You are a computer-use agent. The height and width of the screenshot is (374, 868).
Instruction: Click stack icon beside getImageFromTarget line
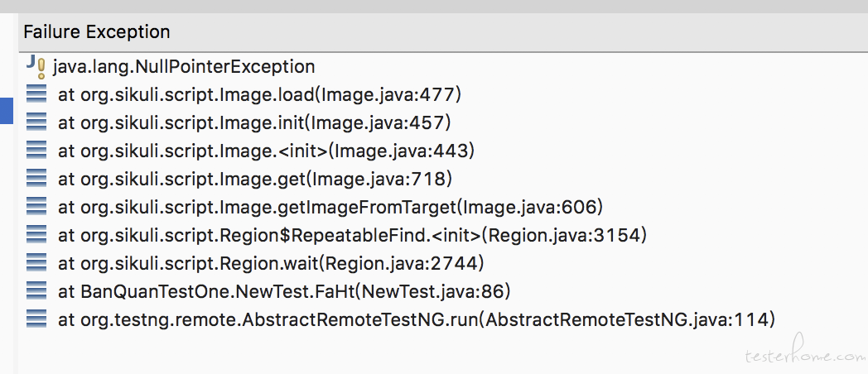point(36,206)
